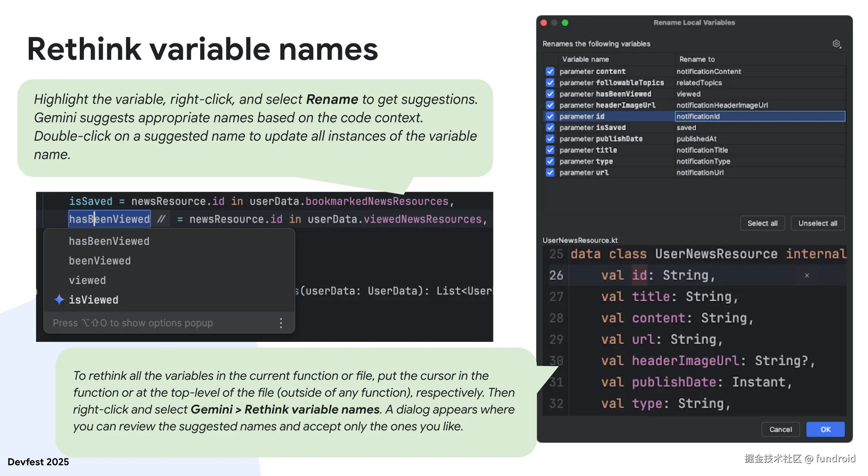
Task: Select hasBeenViewed in the rename popup
Action: (109, 241)
